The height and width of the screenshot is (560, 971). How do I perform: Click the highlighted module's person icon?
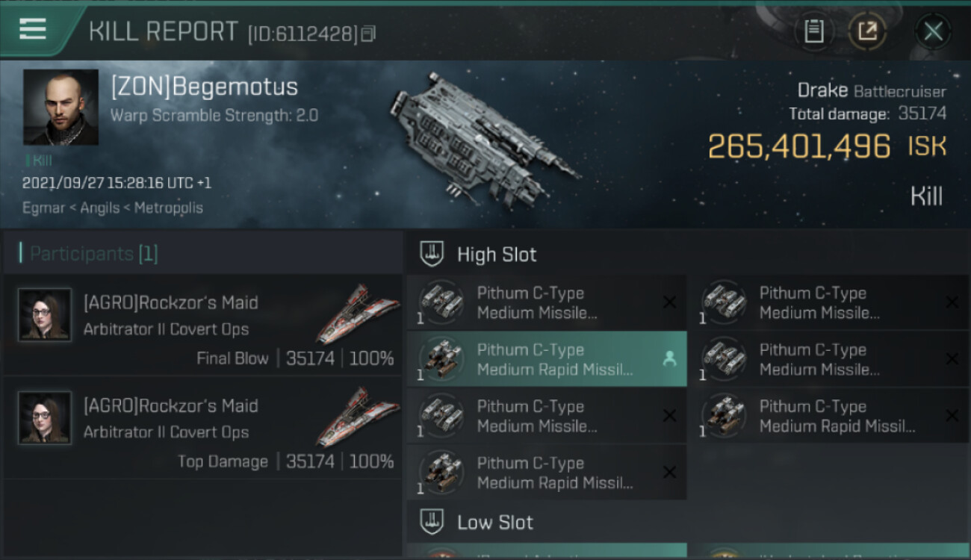669,359
